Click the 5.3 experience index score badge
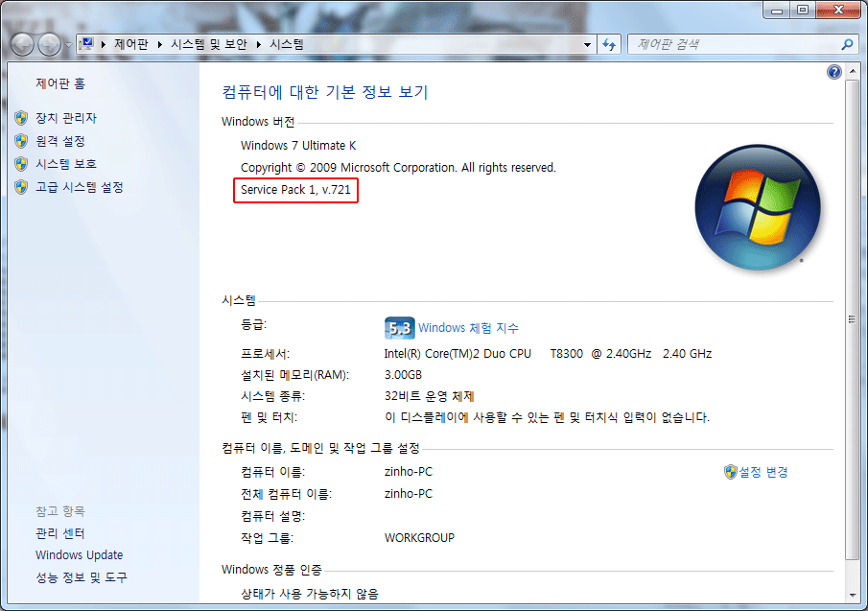Viewport: 868px width, 611px height. [398, 328]
